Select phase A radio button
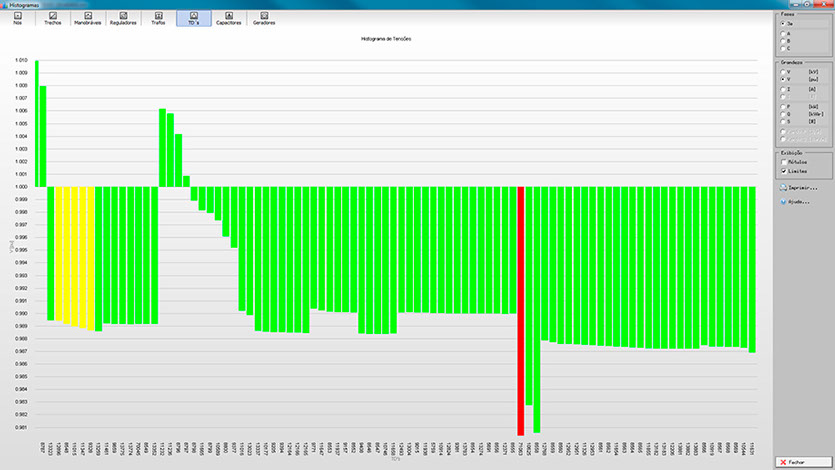The height and width of the screenshot is (470, 835). pos(783,31)
